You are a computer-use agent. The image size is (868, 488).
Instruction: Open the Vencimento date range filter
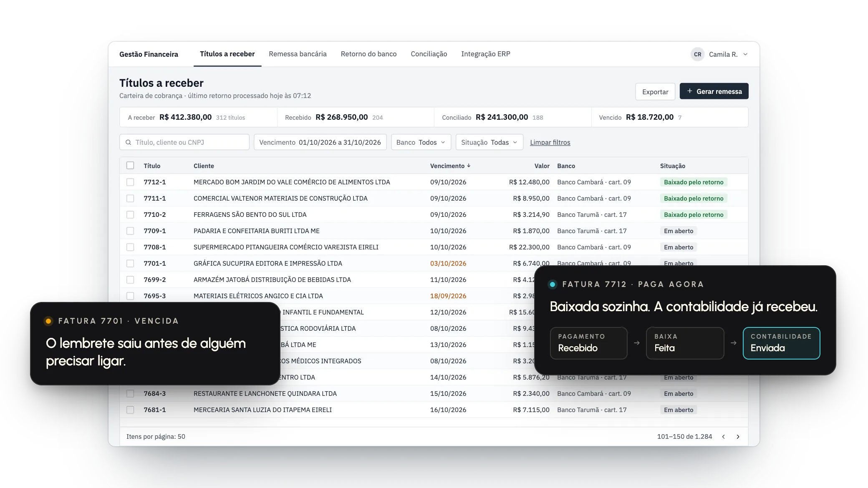320,142
